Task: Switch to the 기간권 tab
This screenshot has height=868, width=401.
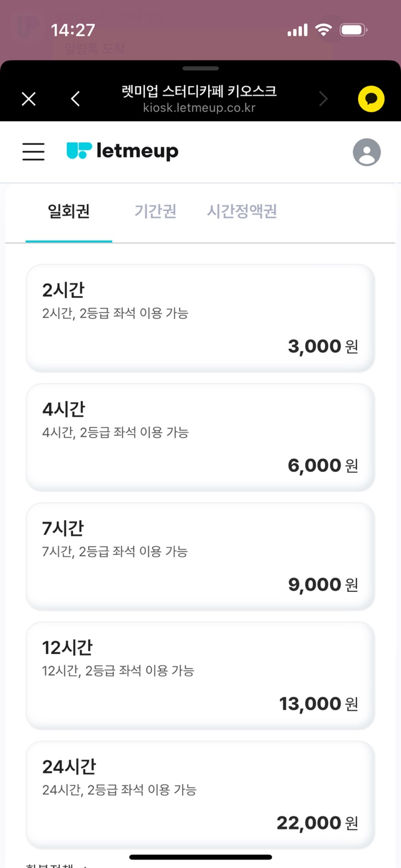Action: coord(156,212)
